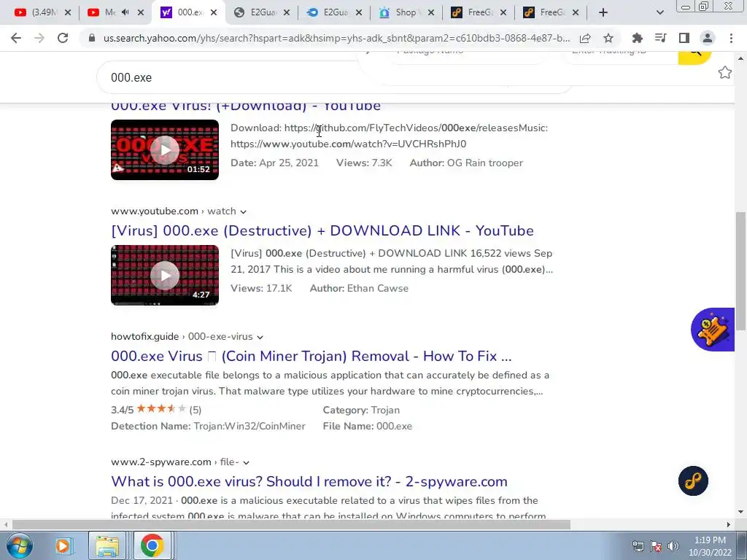This screenshot has height=560, width=747.
Task: Click the text 'File Name: 000.exe'
Action: coord(368,426)
